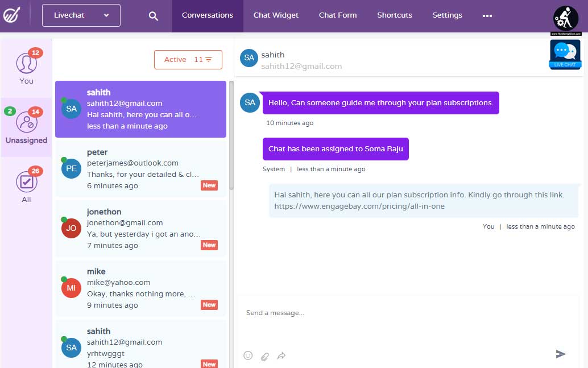Image resolution: width=588 pixels, height=368 pixels.
Task: Click the 10 minutes ago timestamp
Action: (x=290, y=123)
